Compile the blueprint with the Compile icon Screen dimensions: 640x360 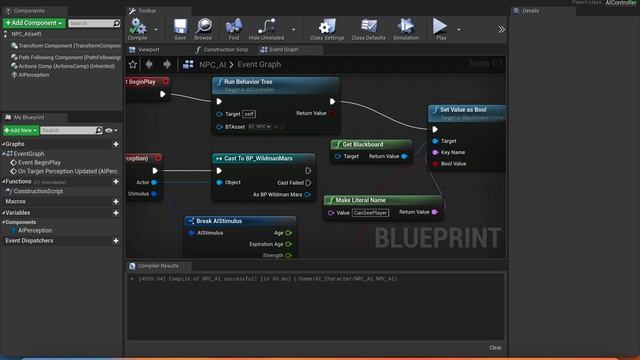(x=138, y=29)
